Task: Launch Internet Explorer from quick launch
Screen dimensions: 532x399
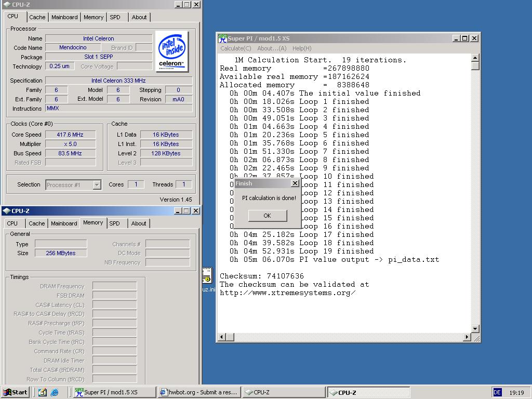Action: pos(54,392)
